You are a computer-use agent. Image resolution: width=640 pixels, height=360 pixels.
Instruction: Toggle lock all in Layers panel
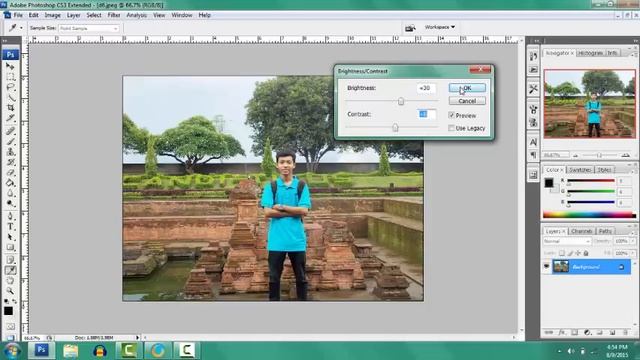[x=586, y=253]
